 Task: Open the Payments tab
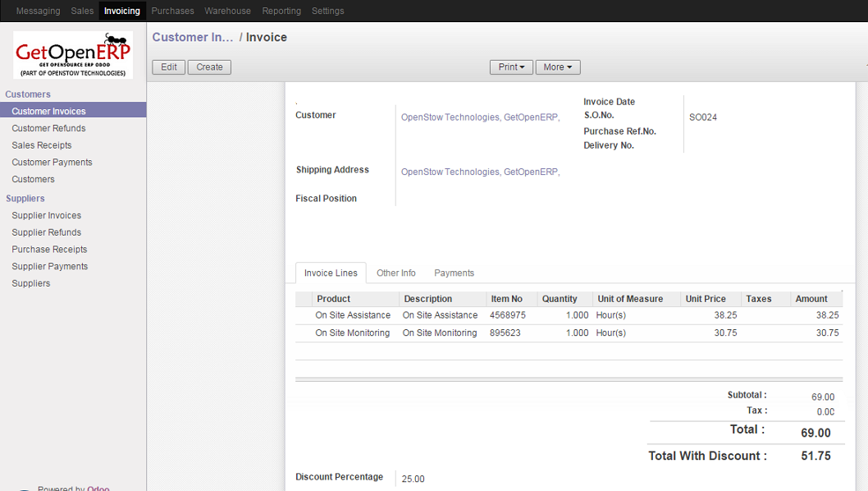tap(454, 273)
